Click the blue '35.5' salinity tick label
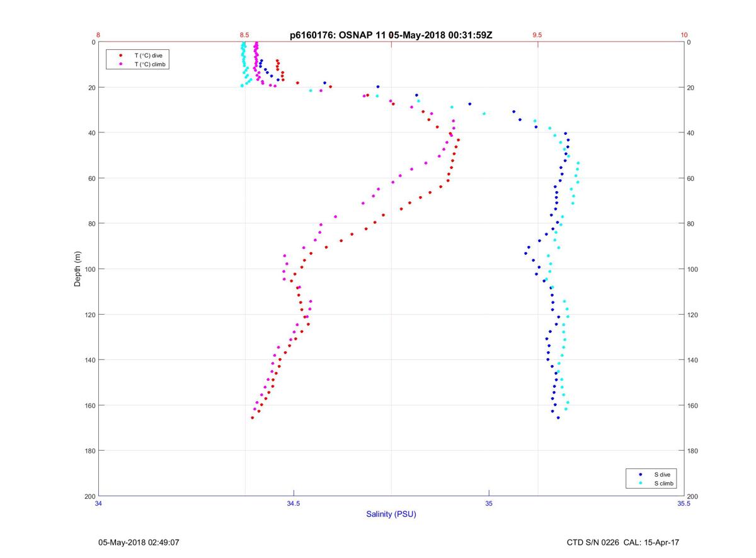Viewport: 756px width, 558px height. 684,504
